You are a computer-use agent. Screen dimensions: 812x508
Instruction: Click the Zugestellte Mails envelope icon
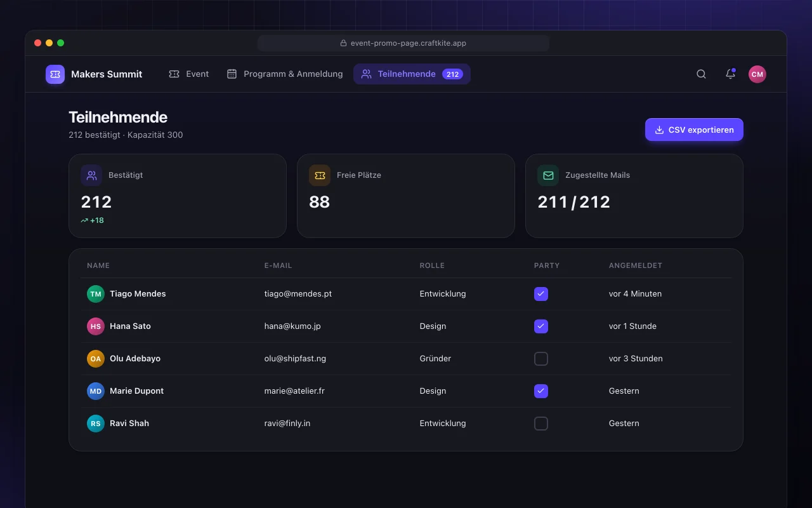(548, 175)
